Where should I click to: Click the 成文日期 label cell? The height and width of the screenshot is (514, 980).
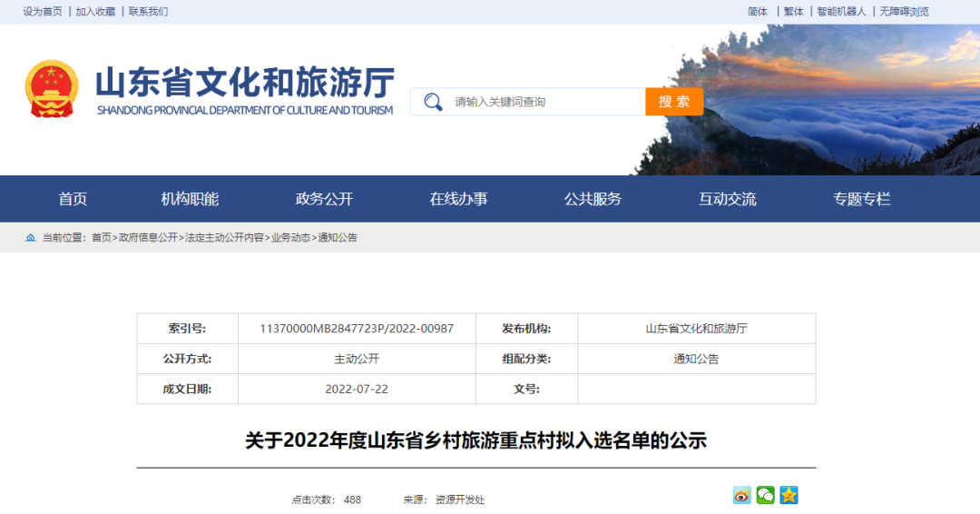click(x=187, y=389)
